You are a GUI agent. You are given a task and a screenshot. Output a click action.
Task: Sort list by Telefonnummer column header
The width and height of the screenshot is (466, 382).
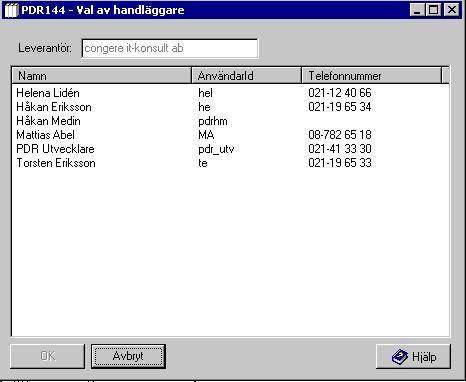[372, 76]
